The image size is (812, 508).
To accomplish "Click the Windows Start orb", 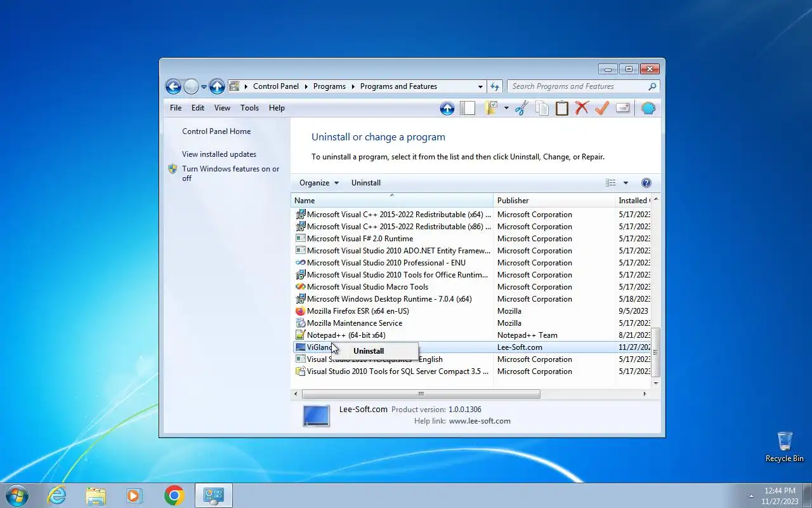I will (17, 495).
